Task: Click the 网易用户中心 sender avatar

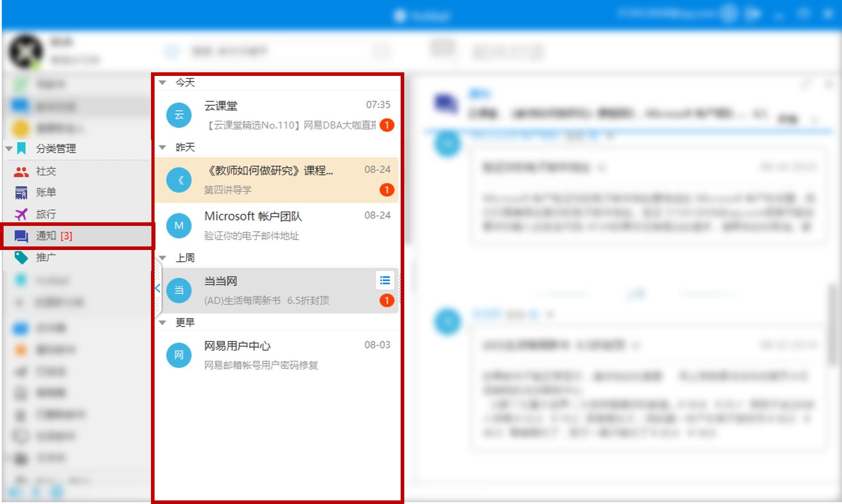Action: point(179,355)
